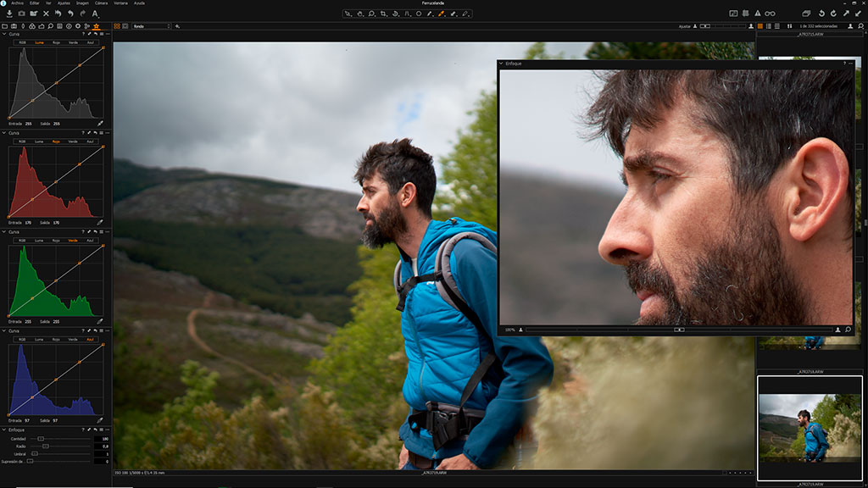
Task: Open the Ajustes menu
Action: (x=64, y=3)
